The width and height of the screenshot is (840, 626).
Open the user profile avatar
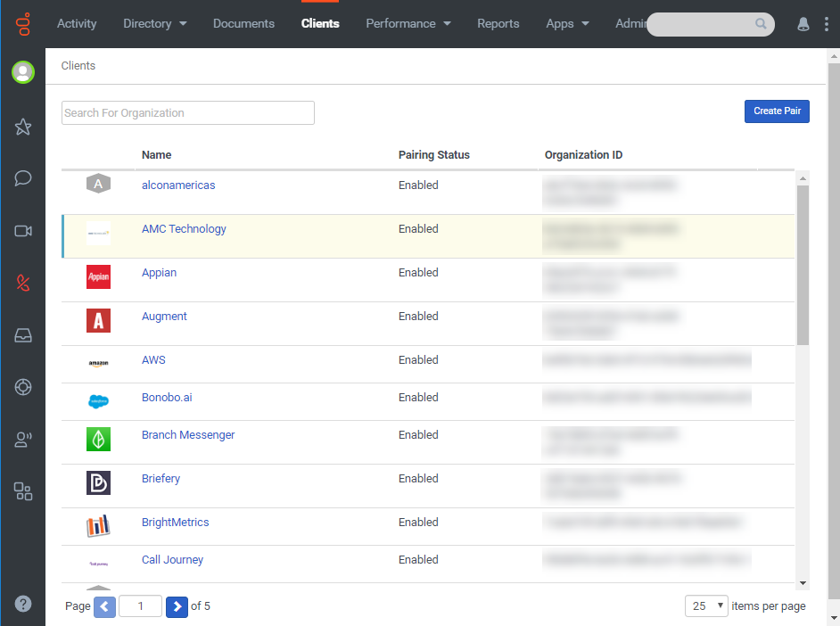coord(23,72)
